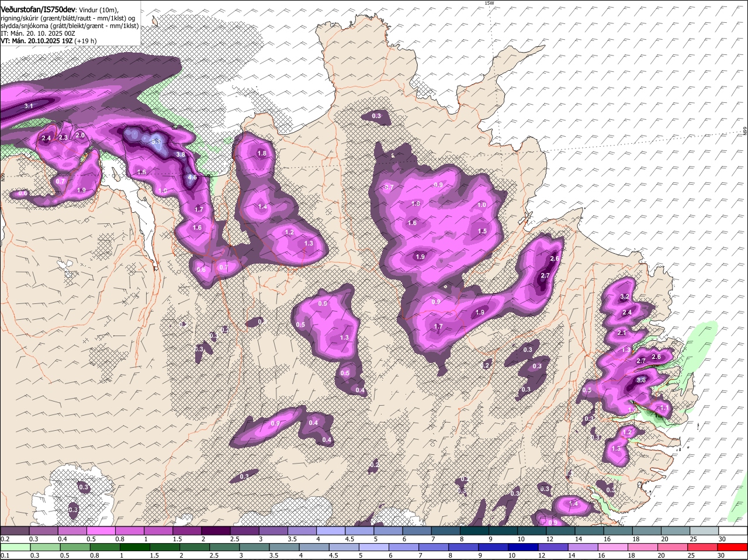748x560 pixels.
Task: Click the 3.2 value on the map
Action: tap(624, 297)
